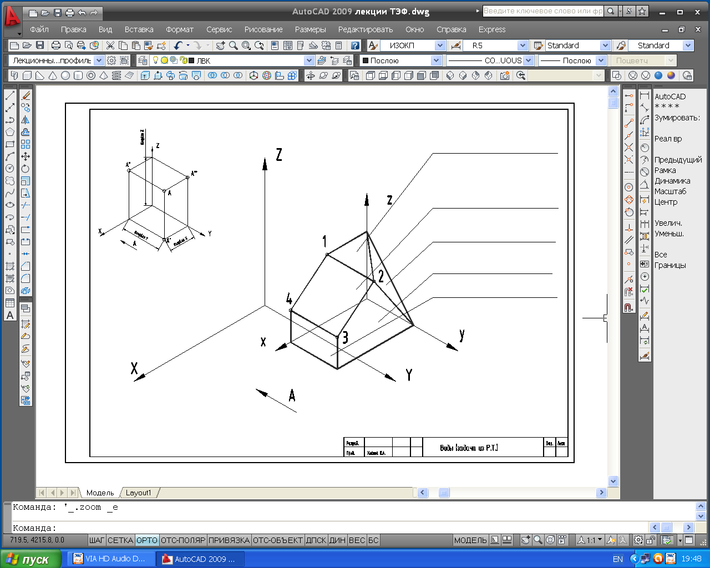710x568 pixels.
Task: Toggle ОРТО mode in status bar
Action: tap(147, 540)
